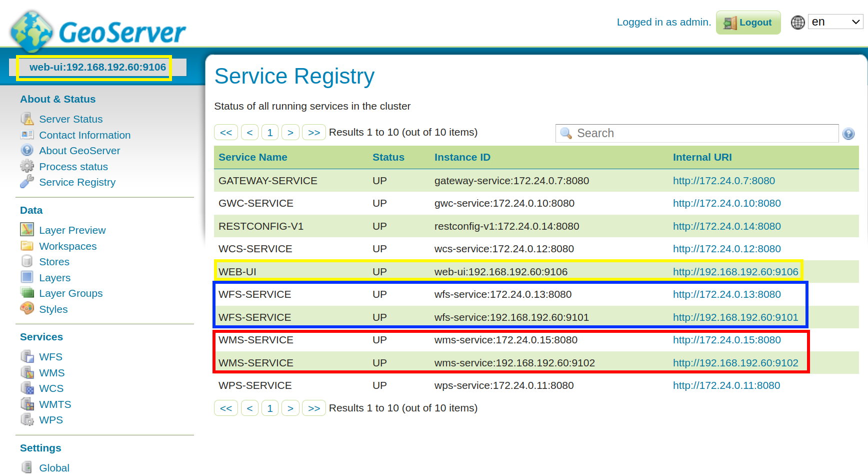Go to previous page with top < button

coord(249,133)
